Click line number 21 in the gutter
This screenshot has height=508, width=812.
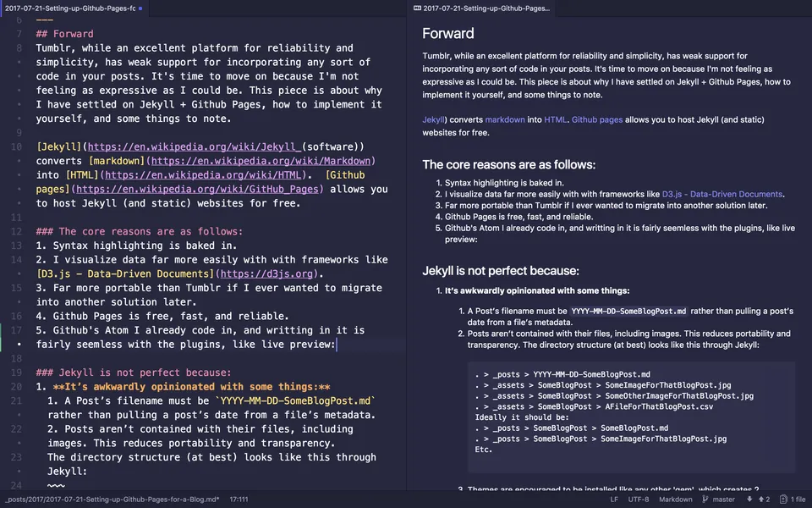click(16, 400)
